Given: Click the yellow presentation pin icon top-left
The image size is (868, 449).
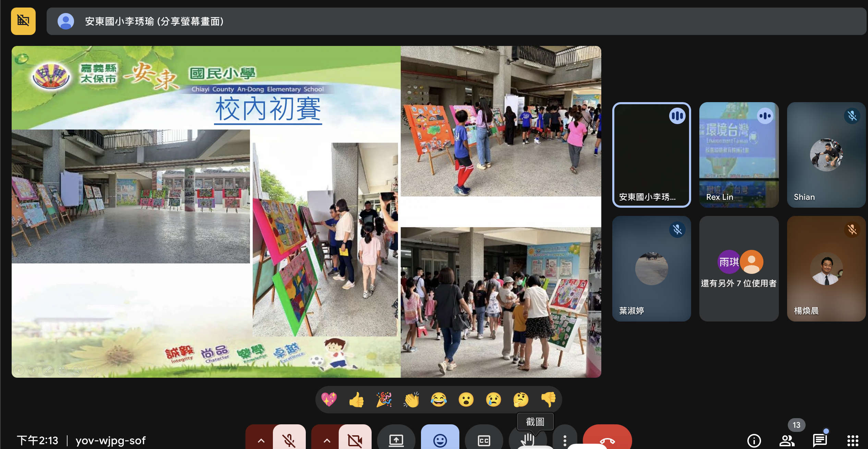Looking at the screenshot, I should 23,21.
